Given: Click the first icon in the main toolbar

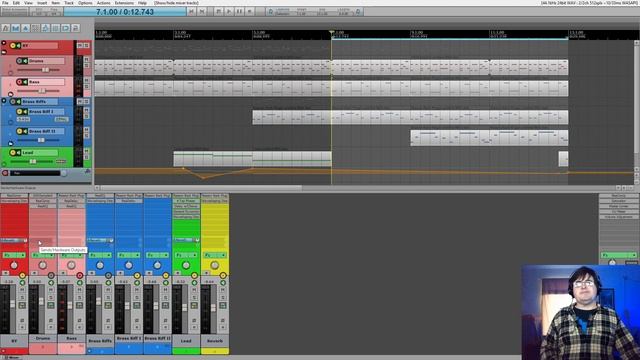Looking at the screenshot, I should coord(6,28).
